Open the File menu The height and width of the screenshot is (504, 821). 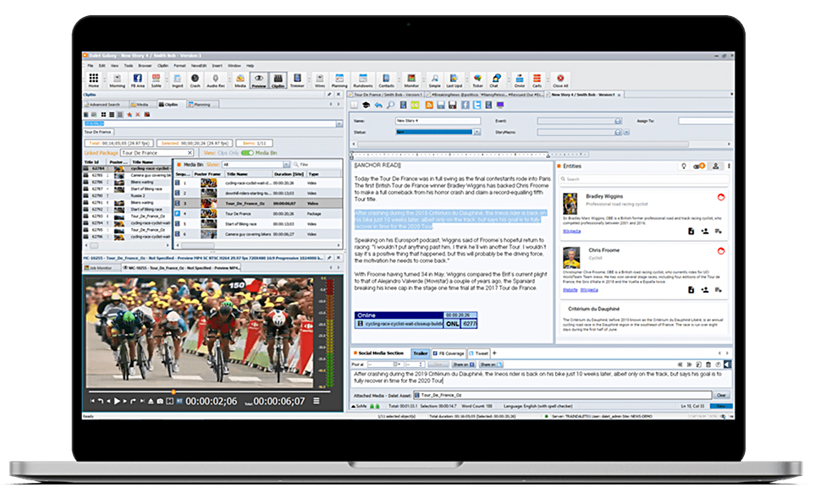coord(90,65)
